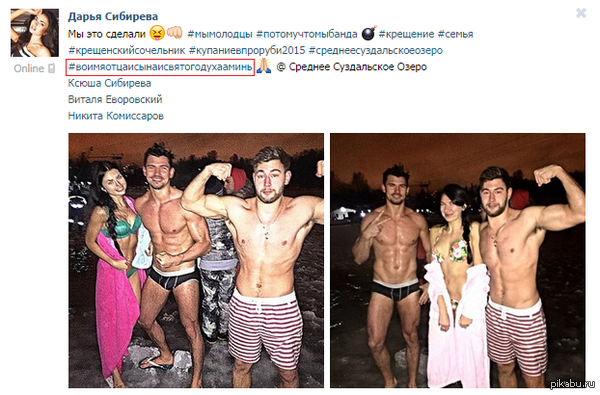This screenshot has width=600, height=395.
Task: Open tagged user Виталя Еворовский
Action: [115, 100]
